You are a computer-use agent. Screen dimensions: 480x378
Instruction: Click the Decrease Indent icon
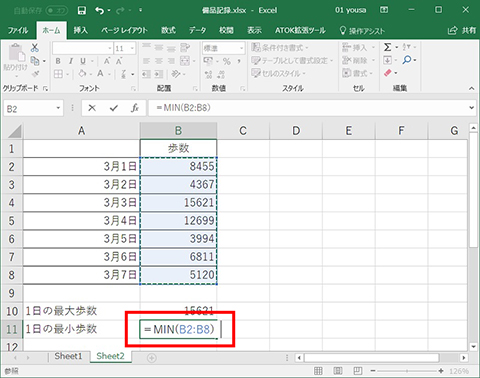pos(146,74)
